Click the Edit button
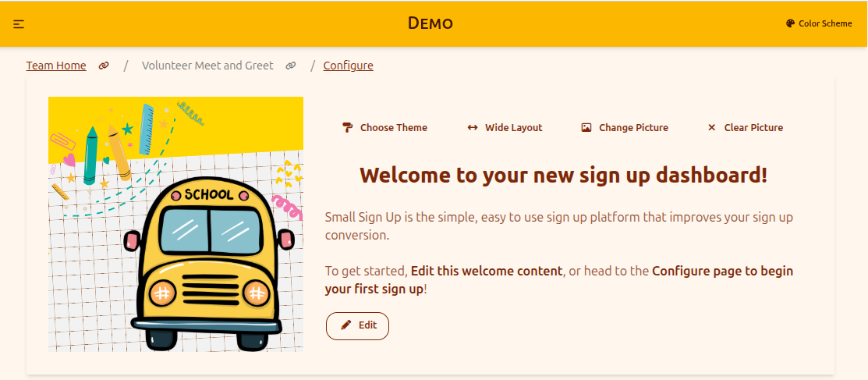The height and width of the screenshot is (380, 868). tap(358, 325)
